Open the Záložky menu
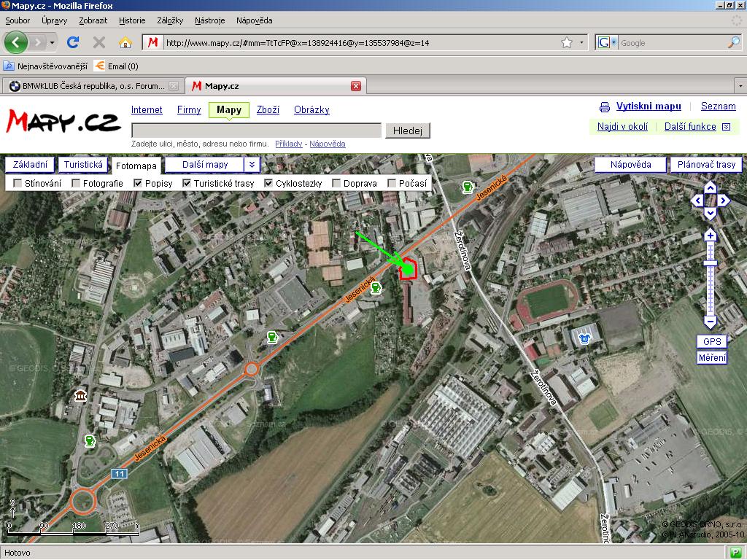The height and width of the screenshot is (560, 747). pyautogui.click(x=169, y=20)
